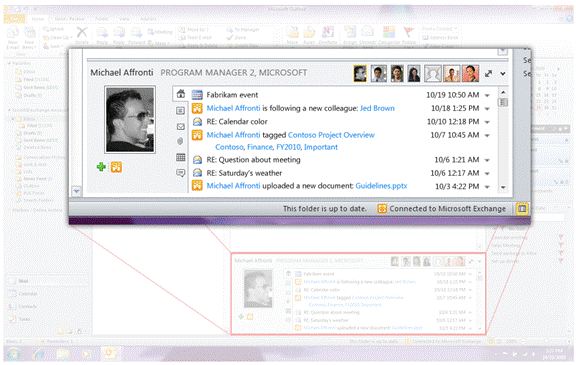
Task: Show mail items via the envelope tab icon
Action: click(x=180, y=127)
